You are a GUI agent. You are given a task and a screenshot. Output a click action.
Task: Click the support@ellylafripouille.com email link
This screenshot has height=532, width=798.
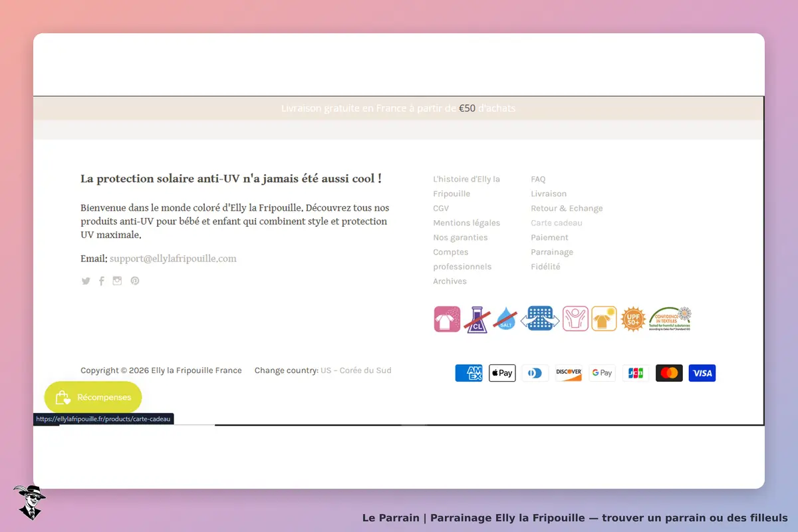point(173,259)
